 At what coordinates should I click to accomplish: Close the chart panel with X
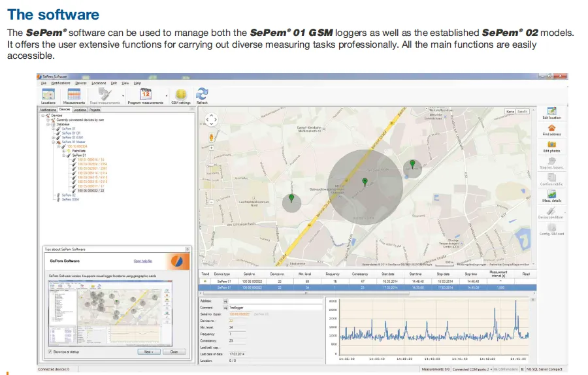533,300
